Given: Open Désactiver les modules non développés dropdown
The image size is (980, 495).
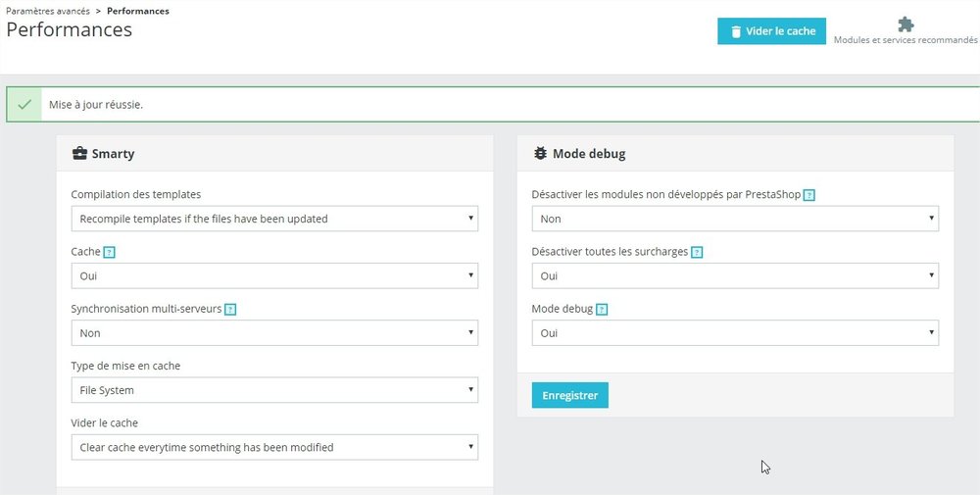Looking at the screenshot, I should click(x=735, y=219).
